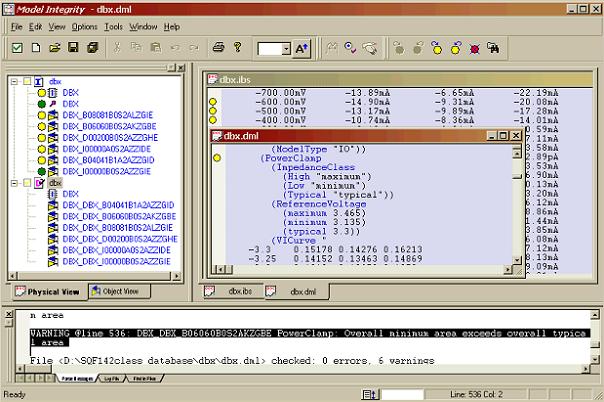Click the Copy toolbar icon
The image size is (604, 402).
coord(136,48)
